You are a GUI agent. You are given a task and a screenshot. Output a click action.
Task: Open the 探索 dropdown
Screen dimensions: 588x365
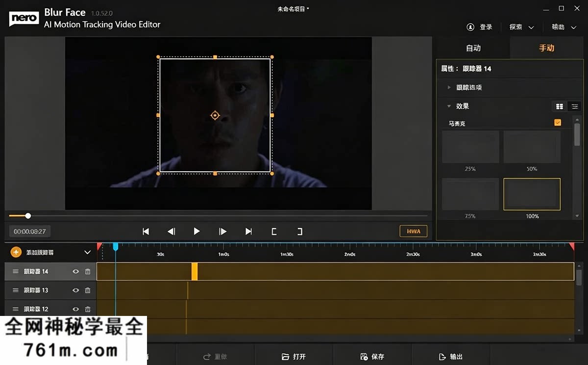click(521, 27)
